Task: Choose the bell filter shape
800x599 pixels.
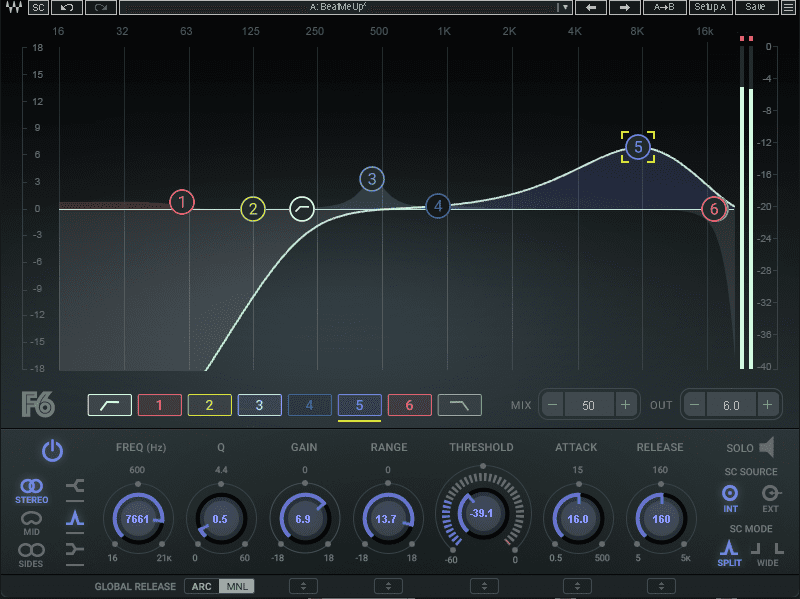Action: click(75, 519)
